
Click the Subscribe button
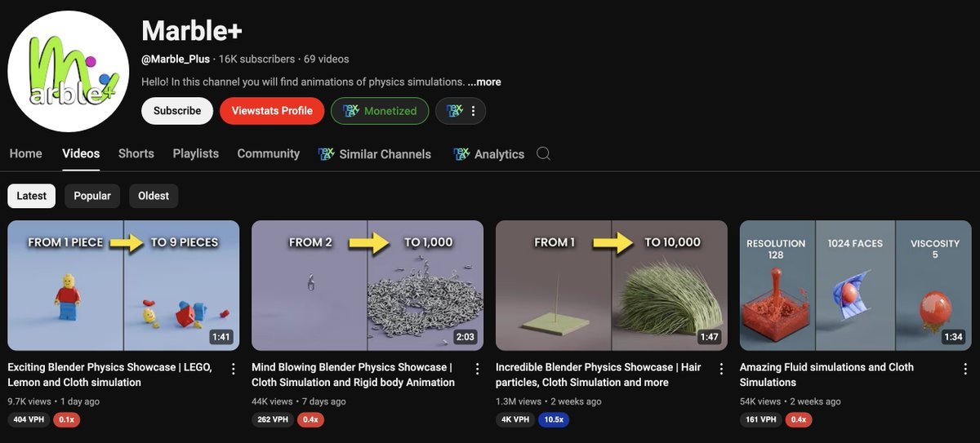(x=177, y=111)
